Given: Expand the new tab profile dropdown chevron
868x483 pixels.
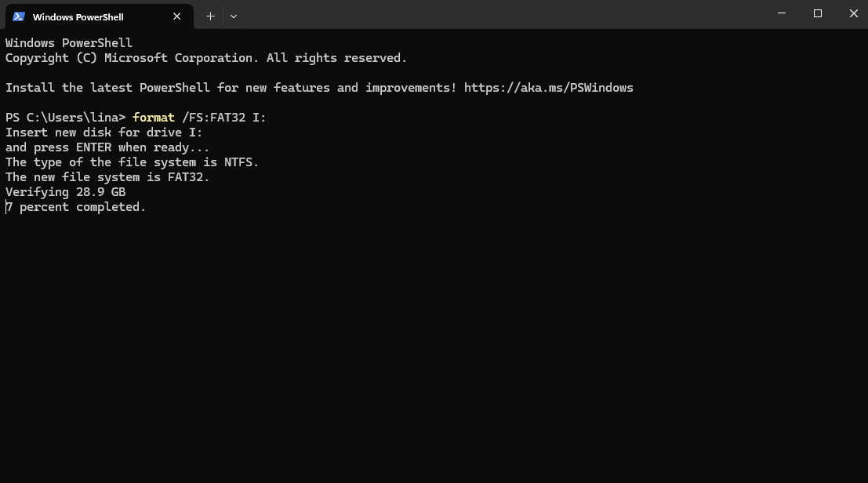Looking at the screenshot, I should click(234, 16).
